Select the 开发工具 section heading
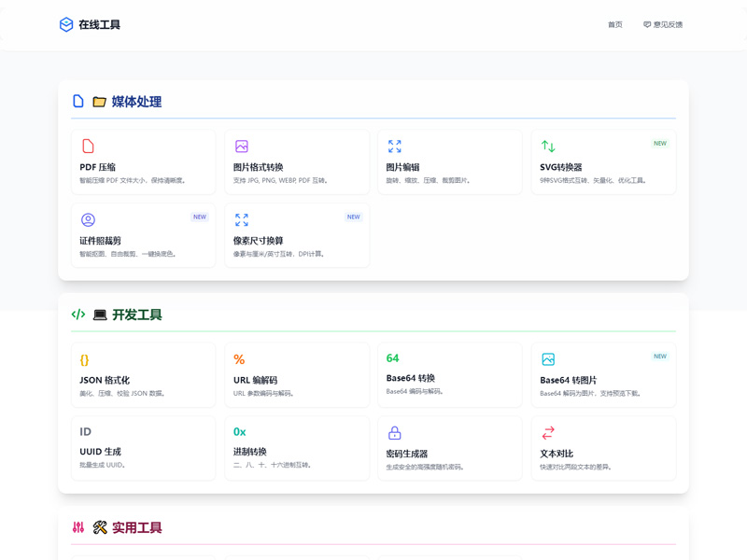 136,315
